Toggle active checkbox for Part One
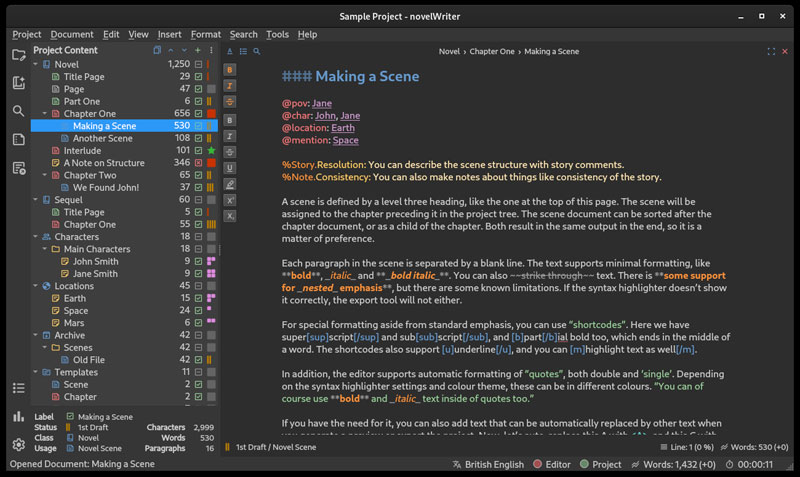Screen dimensions: 800x477 click(x=198, y=102)
